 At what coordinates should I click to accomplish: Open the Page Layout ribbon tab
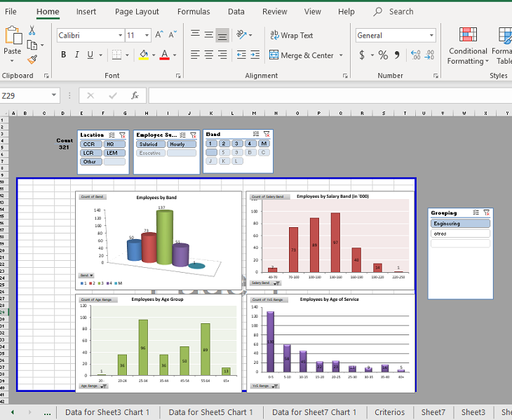pyautogui.click(x=137, y=12)
